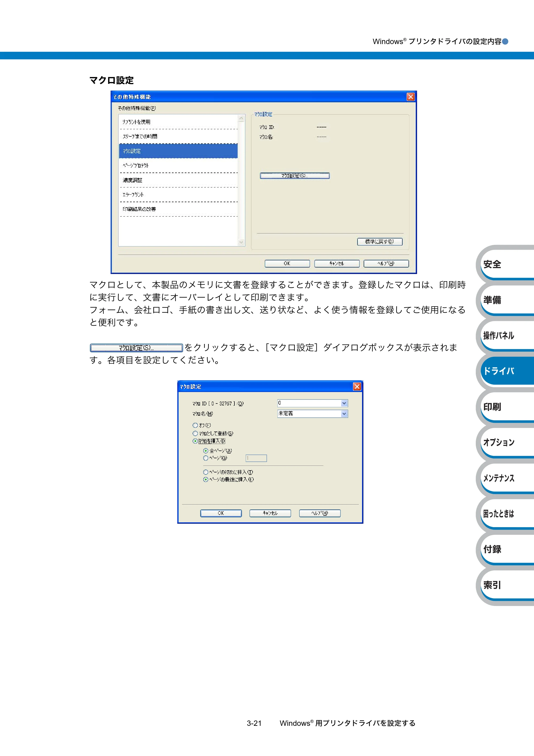Select マクロとして登録(S) radio button
The height and width of the screenshot is (756, 534).
point(195,433)
